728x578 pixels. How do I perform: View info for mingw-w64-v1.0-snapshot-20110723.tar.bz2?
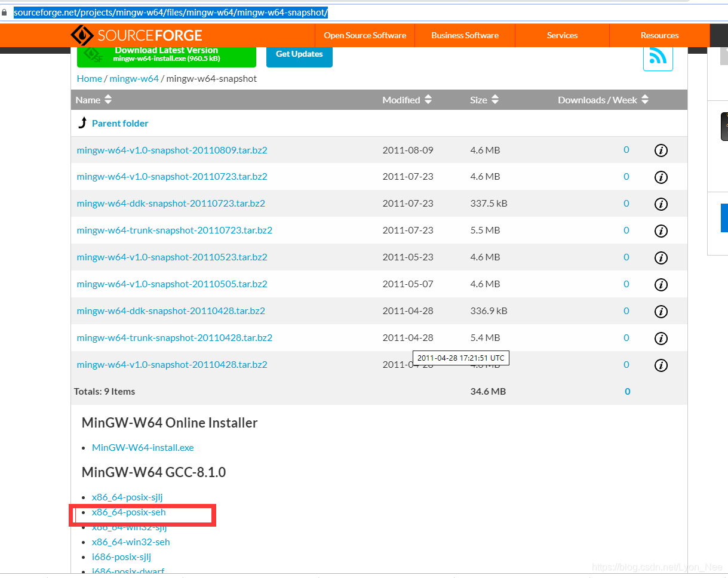[661, 177]
